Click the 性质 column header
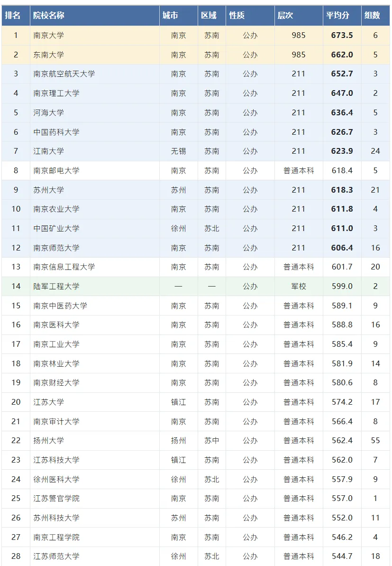Viewport: 392px width, 566px height. click(x=250, y=15)
